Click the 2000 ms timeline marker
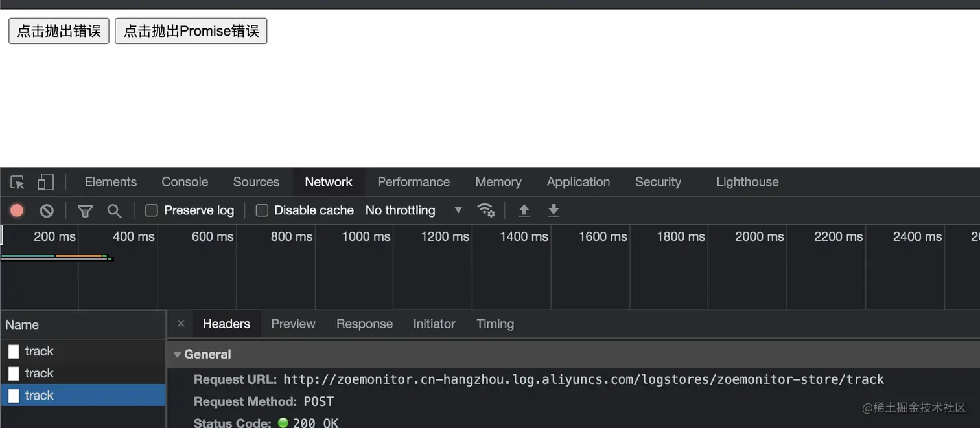This screenshot has height=428, width=980. pos(760,237)
